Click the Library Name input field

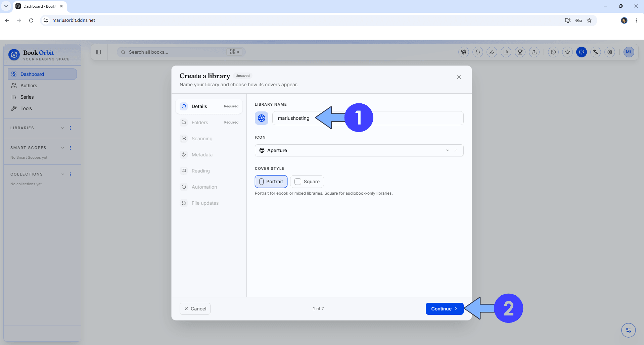[x=368, y=118]
